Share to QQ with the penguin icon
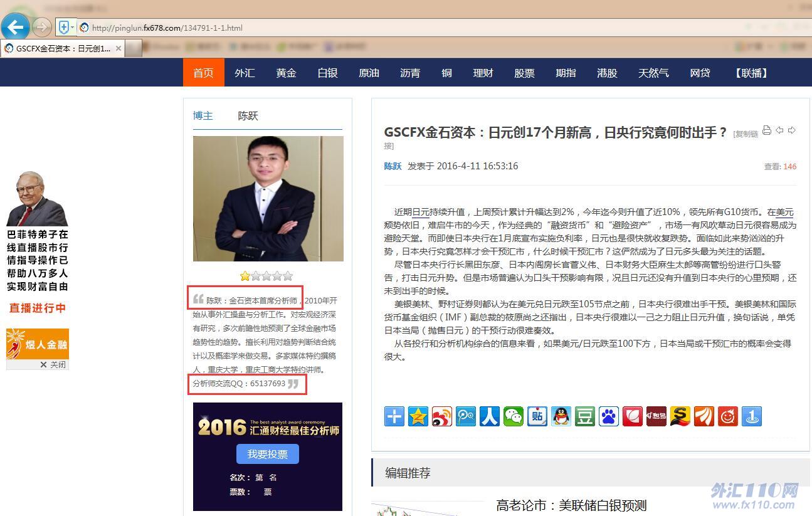 click(561, 416)
